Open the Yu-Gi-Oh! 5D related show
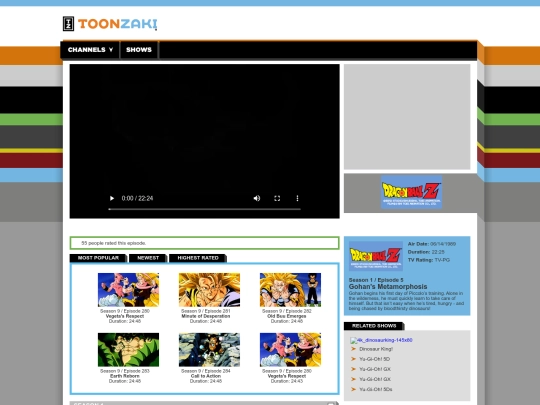This screenshot has height=405, width=540. (x=375, y=359)
